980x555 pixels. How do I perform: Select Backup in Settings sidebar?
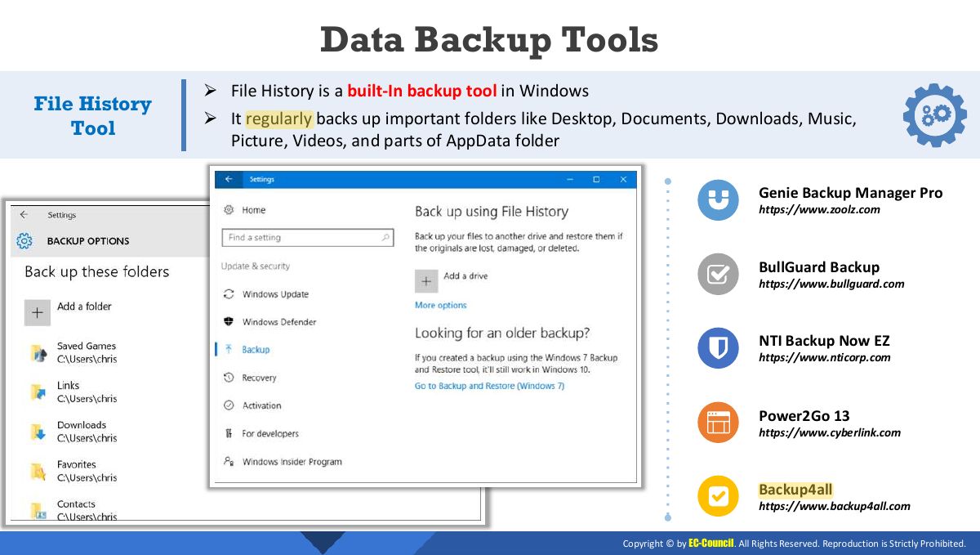point(256,350)
